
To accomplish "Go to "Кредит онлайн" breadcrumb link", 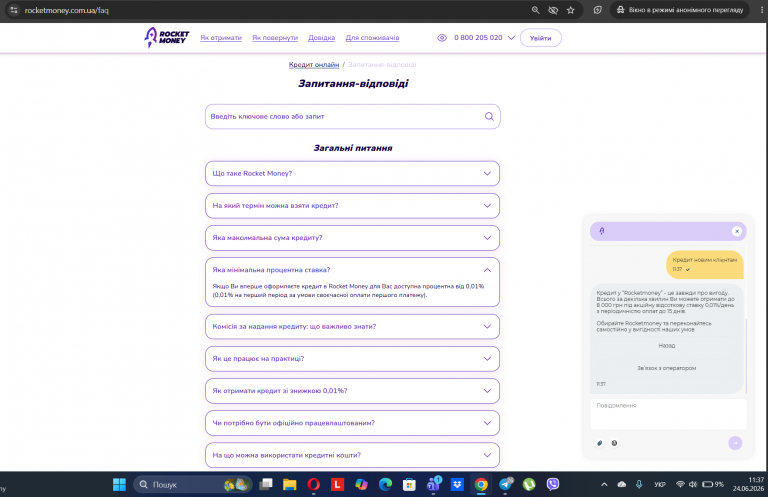I will 313,65.
